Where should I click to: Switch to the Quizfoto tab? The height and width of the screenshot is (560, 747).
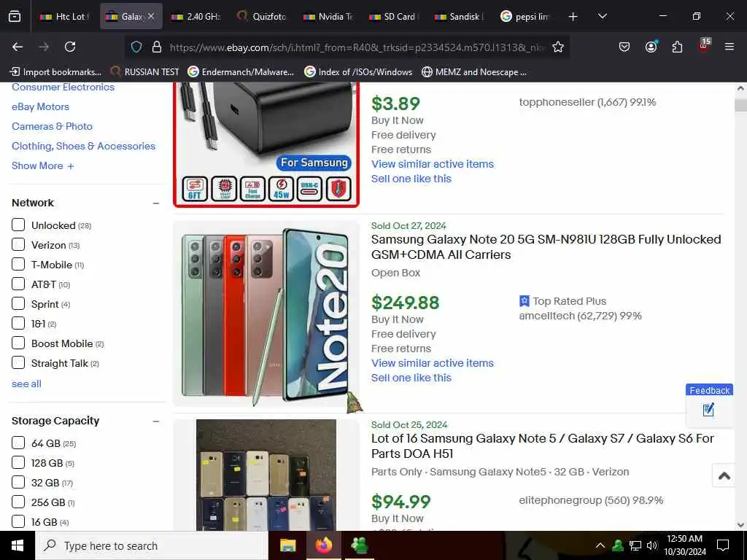pos(263,17)
